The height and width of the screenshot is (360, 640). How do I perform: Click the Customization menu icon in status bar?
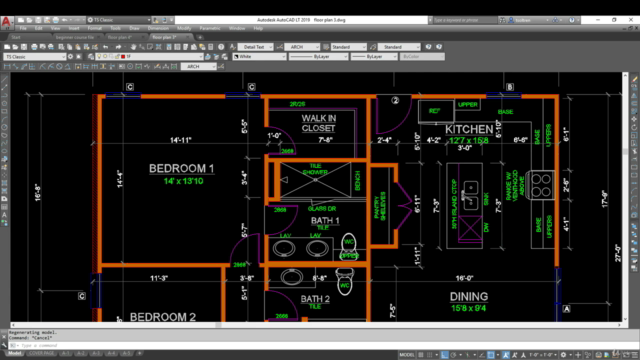pyautogui.click(x=634, y=355)
